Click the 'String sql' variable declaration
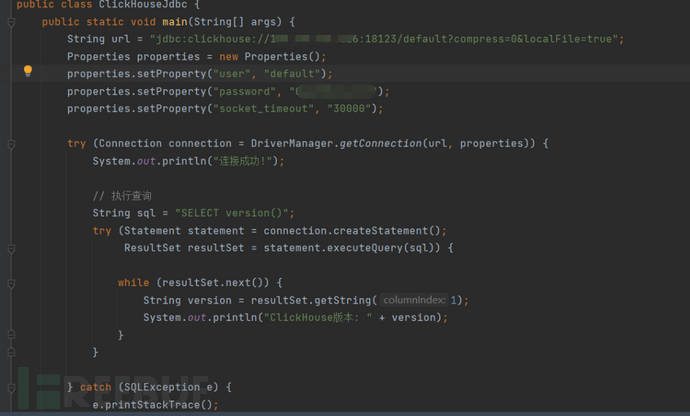This screenshot has height=416, width=690. [124, 213]
